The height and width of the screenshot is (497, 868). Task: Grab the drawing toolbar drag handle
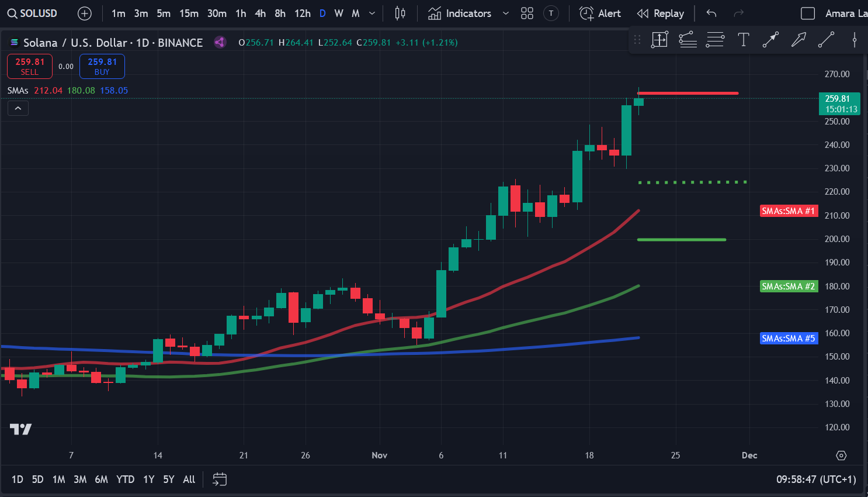637,40
